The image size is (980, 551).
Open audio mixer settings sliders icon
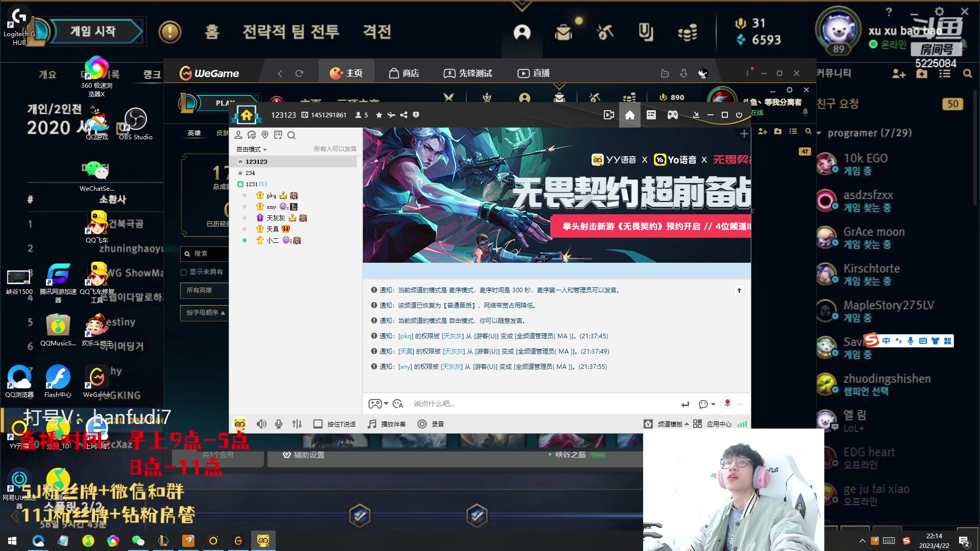[x=297, y=424]
